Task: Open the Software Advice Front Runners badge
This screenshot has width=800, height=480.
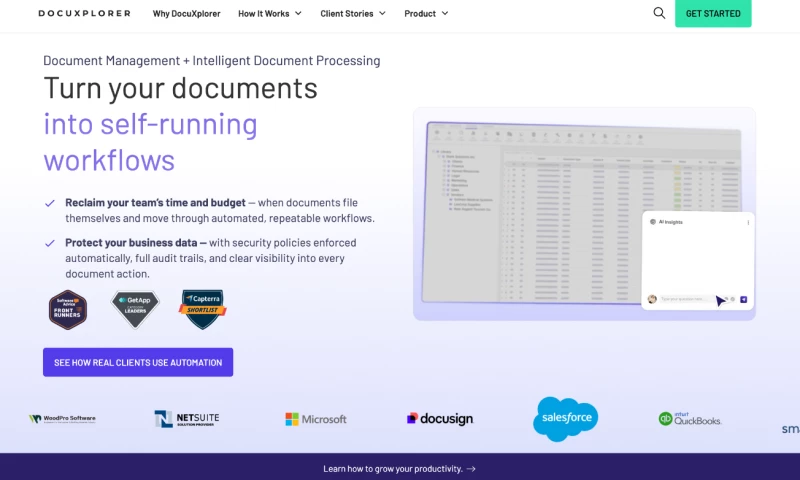Action: pos(68,310)
